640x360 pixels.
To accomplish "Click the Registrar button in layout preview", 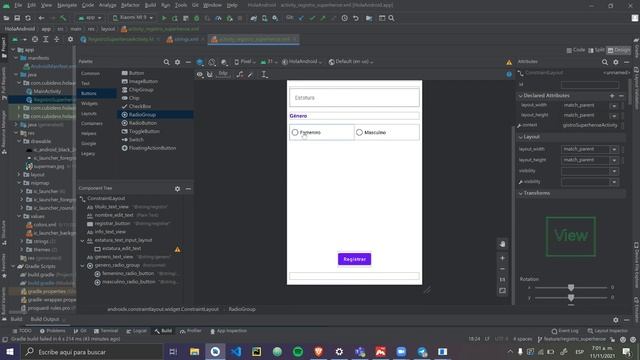I will [354, 259].
